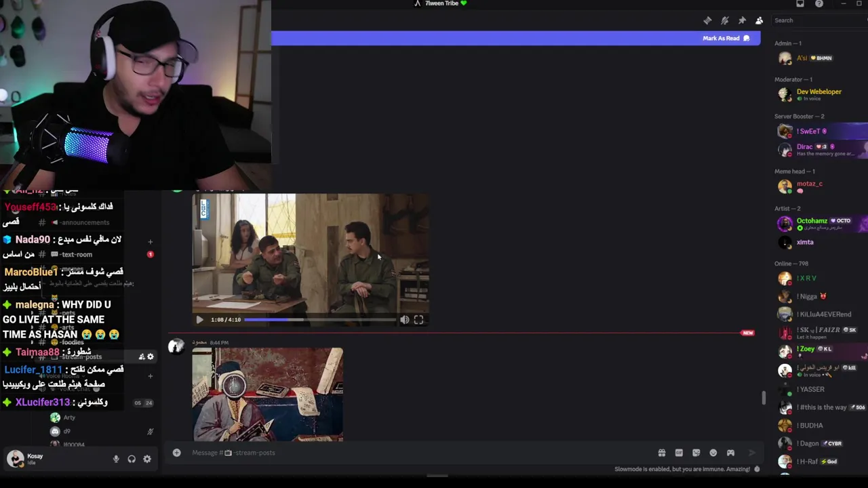Open member ! SwEeT profile

click(808, 131)
